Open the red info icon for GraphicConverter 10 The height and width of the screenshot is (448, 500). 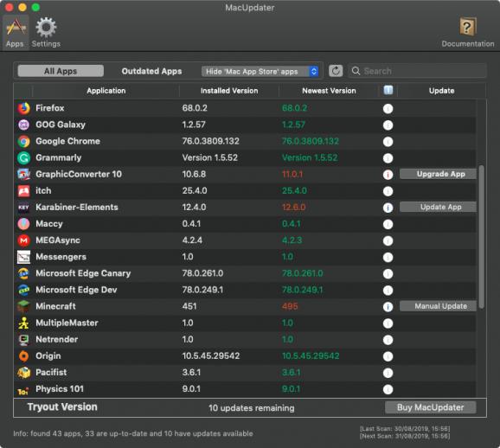pos(388,175)
